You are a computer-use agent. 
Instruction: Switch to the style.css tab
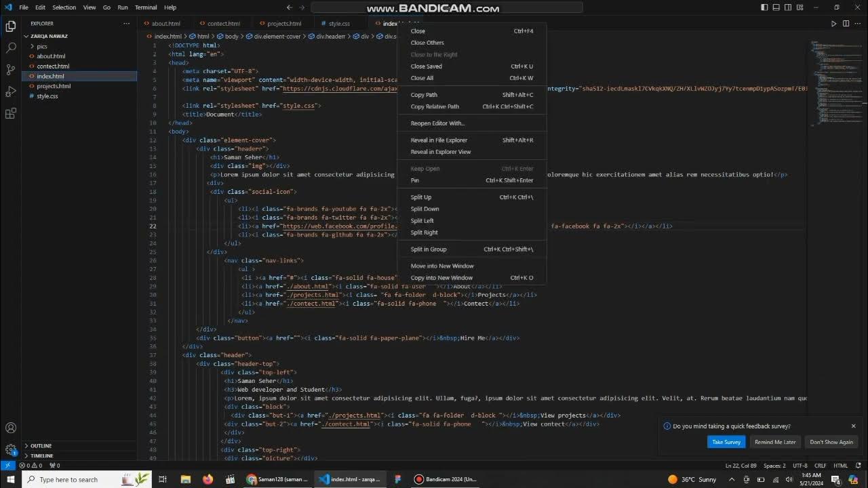point(339,23)
